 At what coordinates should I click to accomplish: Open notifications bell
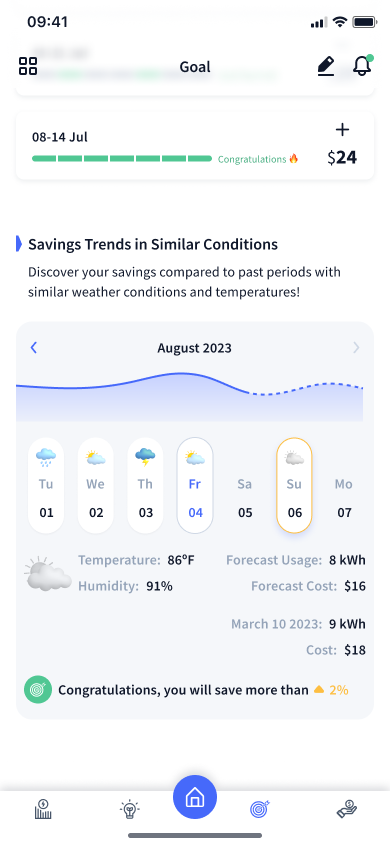pyautogui.click(x=363, y=65)
